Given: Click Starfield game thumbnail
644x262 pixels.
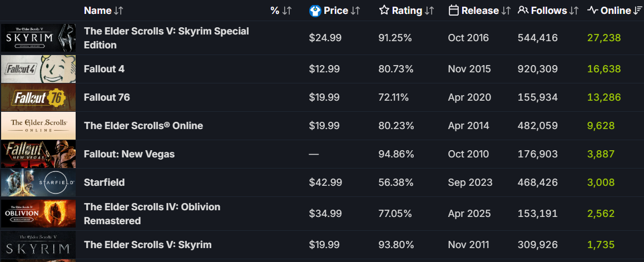Looking at the screenshot, I should click(x=38, y=182).
